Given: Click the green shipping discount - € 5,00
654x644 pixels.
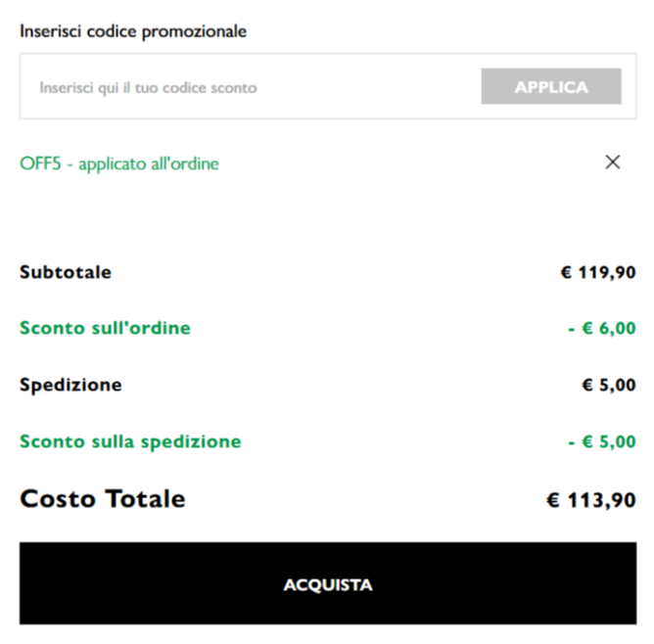Looking at the screenshot, I should pos(601,442).
